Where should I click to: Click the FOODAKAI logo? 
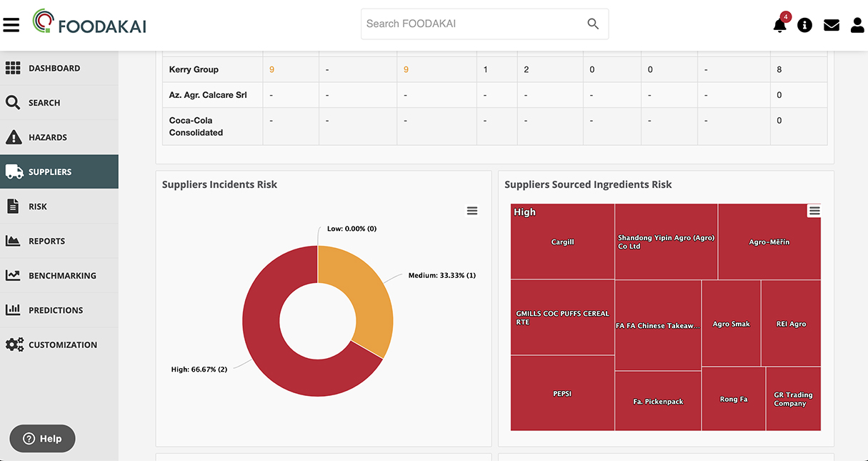(x=89, y=24)
